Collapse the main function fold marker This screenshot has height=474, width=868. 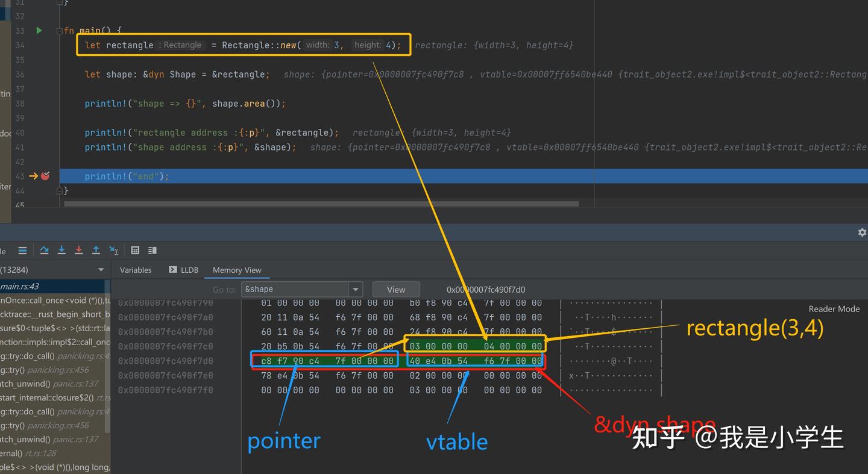tap(59, 31)
